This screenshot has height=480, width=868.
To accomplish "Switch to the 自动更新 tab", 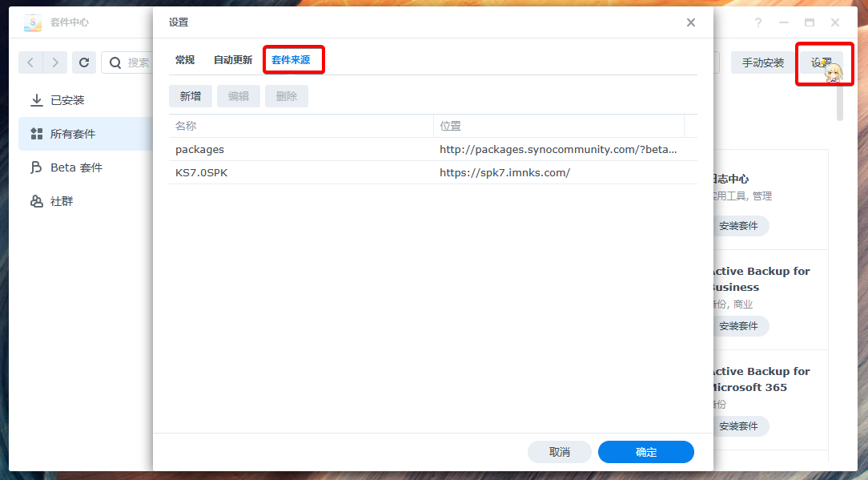I will point(233,60).
